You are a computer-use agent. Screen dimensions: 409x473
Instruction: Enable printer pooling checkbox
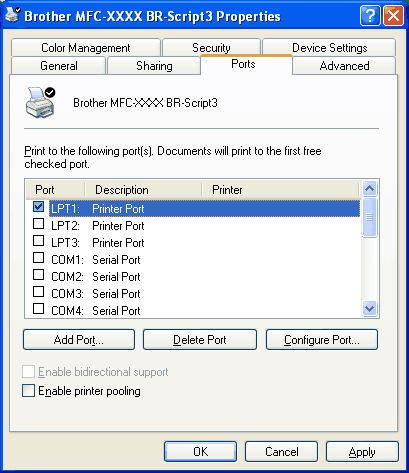[x=28, y=391]
